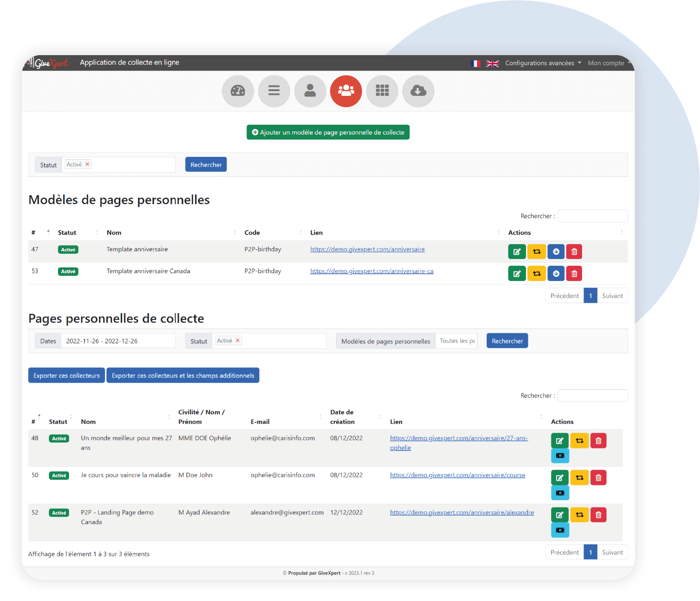Edit the page numbered 48
Viewport: 700px width, 601px height.
[x=560, y=440]
